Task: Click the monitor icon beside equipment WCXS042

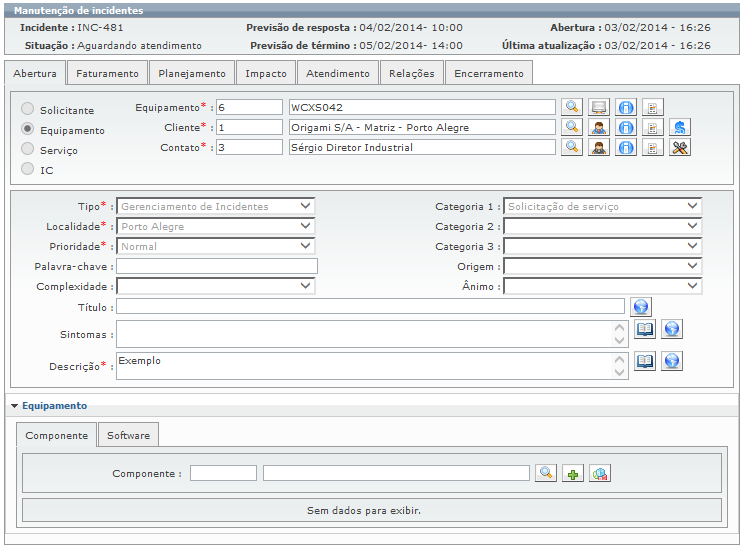Action: (599, 107)
